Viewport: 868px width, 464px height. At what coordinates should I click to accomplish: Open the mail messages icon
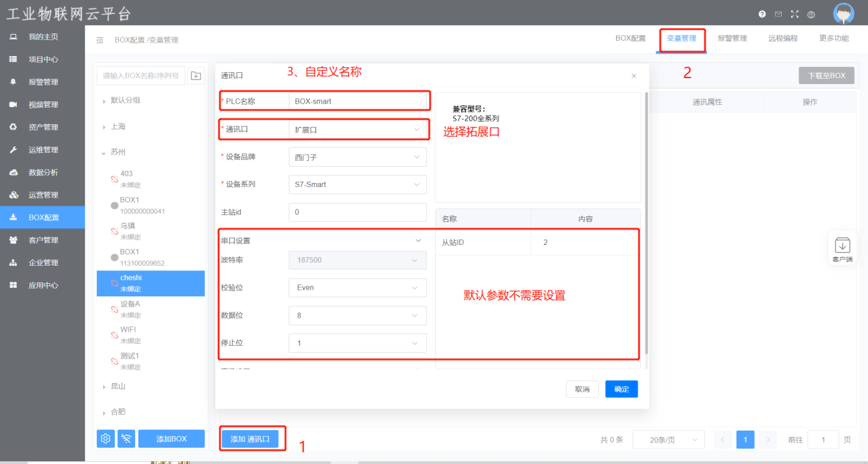(x=778, y=14)
